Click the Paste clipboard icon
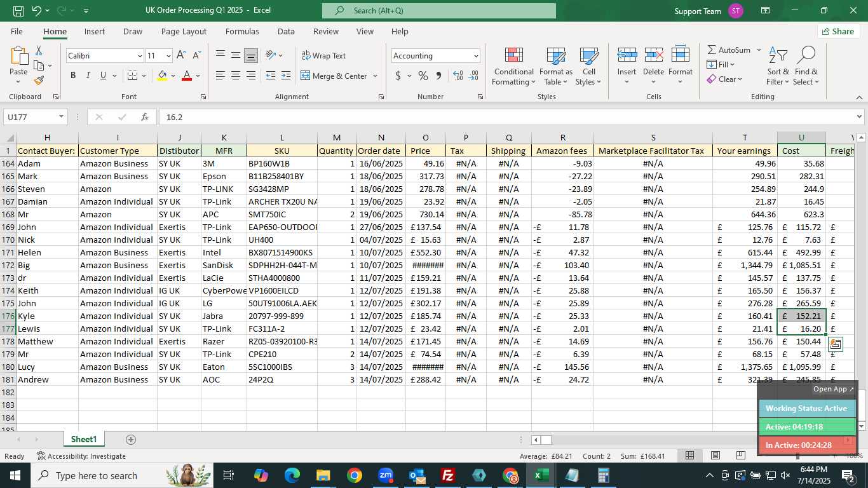868x488 pixels. click(x=18, y=56)
